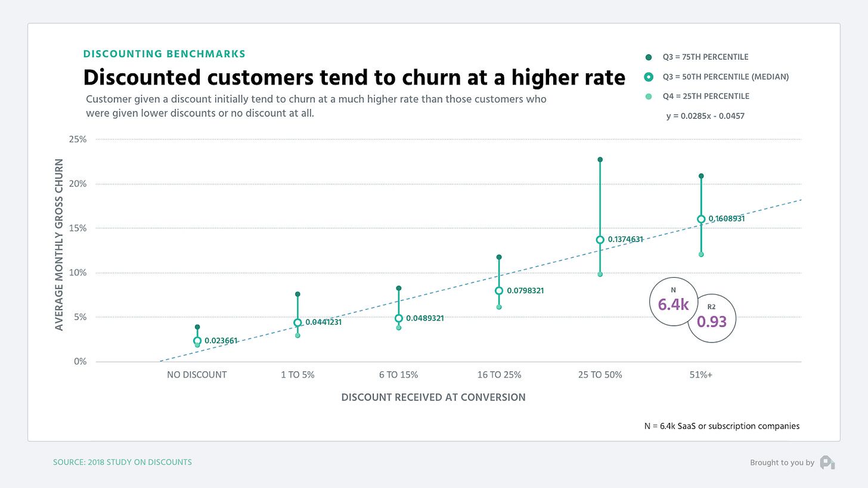Click the ProfitWell logo icon

tap(827, 462)
